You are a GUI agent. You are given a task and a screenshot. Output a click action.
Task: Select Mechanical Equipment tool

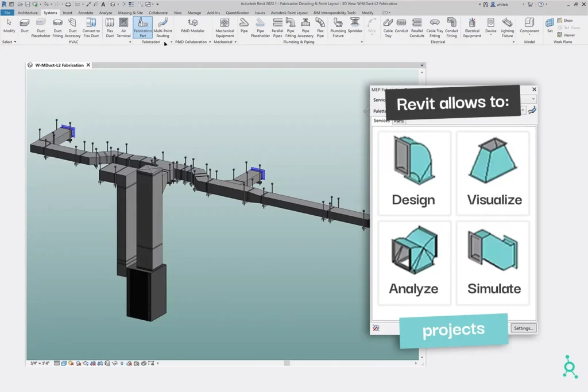[x=225, y=28]
